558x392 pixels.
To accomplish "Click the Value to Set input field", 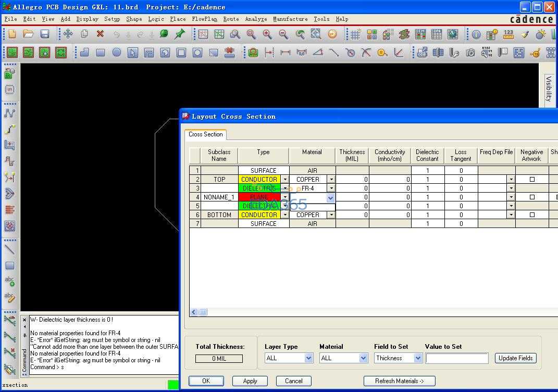I will point(457,358).
